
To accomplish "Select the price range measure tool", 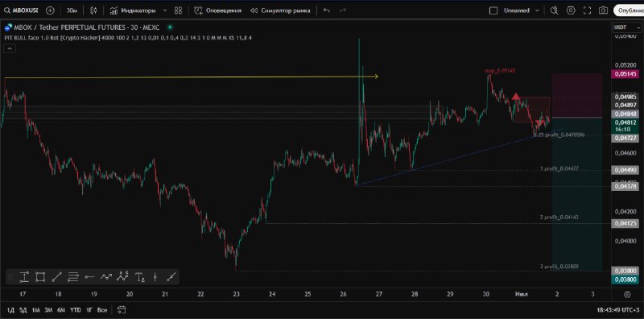I will click(24, 277).
